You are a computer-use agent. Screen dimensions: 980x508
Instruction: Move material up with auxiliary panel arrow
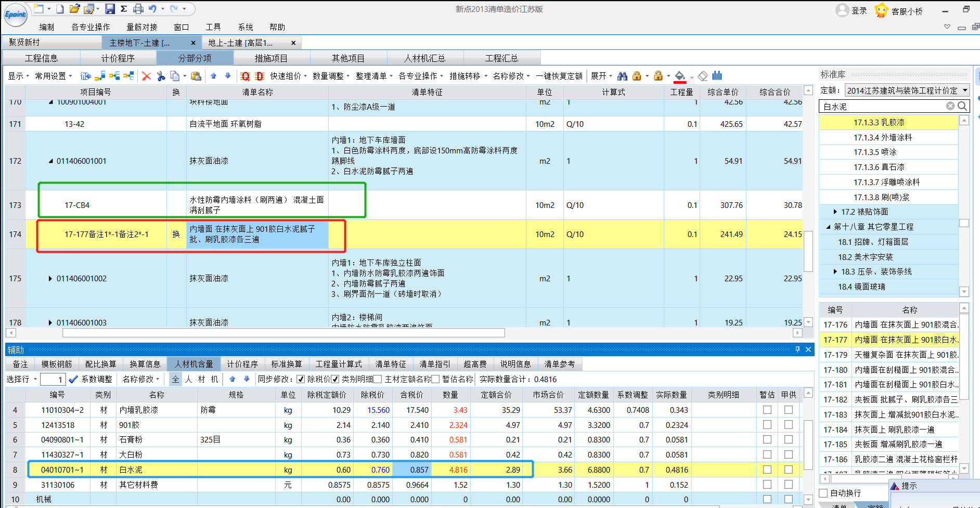point(233,379)
